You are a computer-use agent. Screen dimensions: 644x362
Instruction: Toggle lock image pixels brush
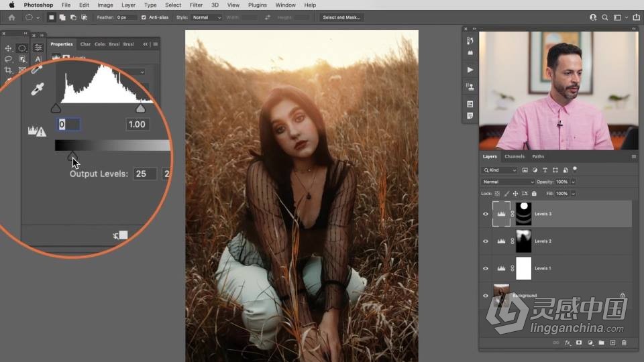coord(506,194)
